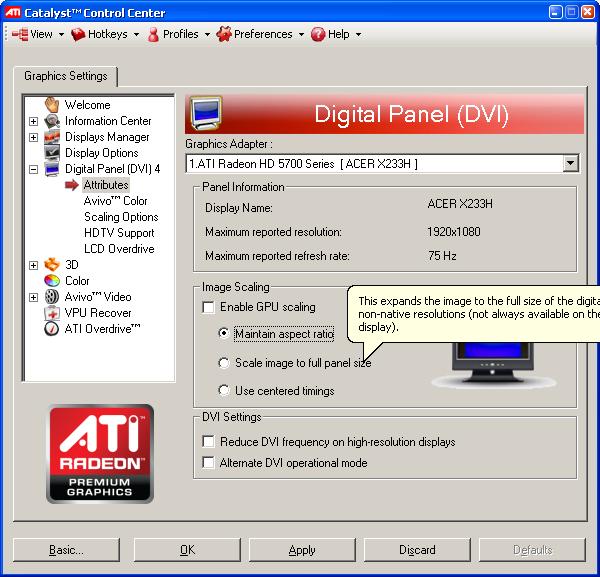Toggle Alternate DVI operational mode checkbox
Screen dimensions: 600x577
click(x=209, y=463)
